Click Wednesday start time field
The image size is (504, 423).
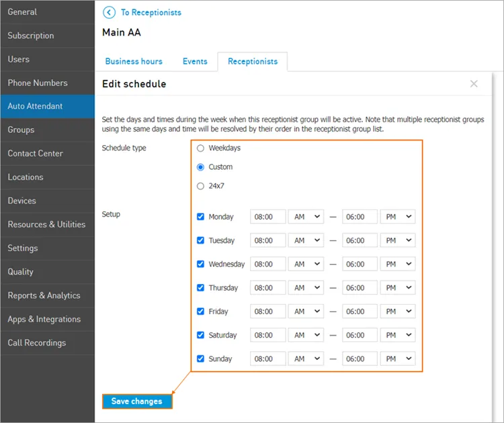[x=267, y=264]
